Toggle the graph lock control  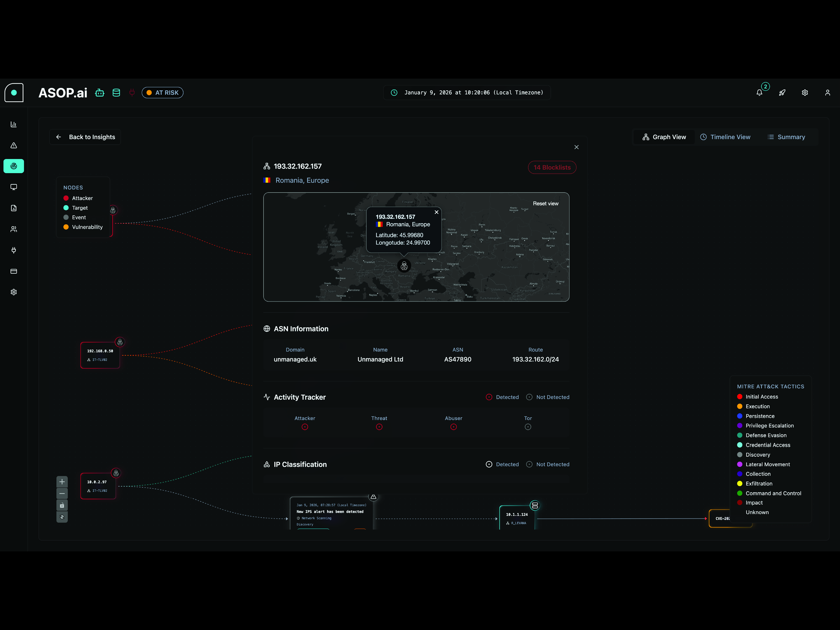click(62, 506)
